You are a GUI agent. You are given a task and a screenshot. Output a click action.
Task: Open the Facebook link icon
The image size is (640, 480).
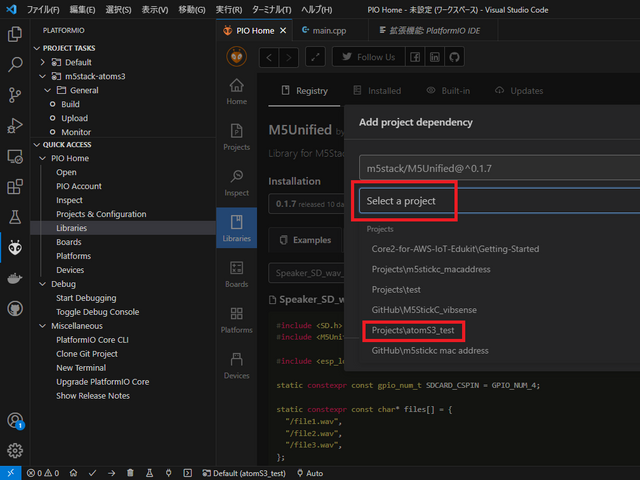coord(415,57)
